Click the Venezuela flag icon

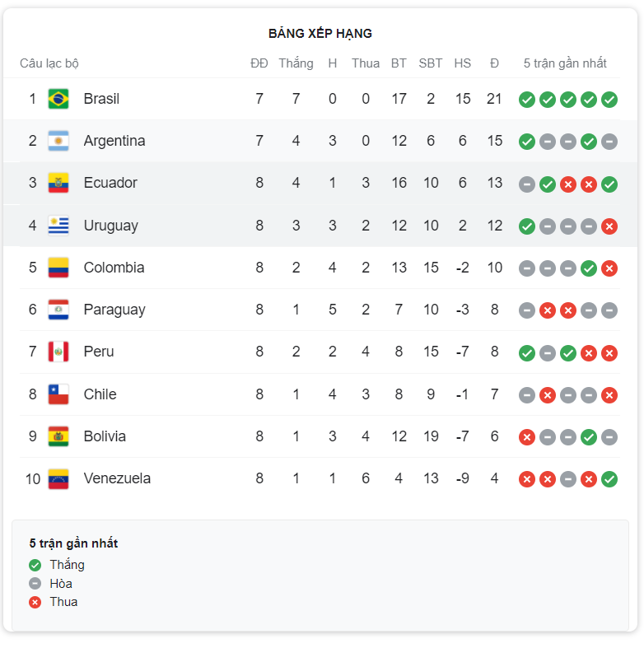click(58, 479)
